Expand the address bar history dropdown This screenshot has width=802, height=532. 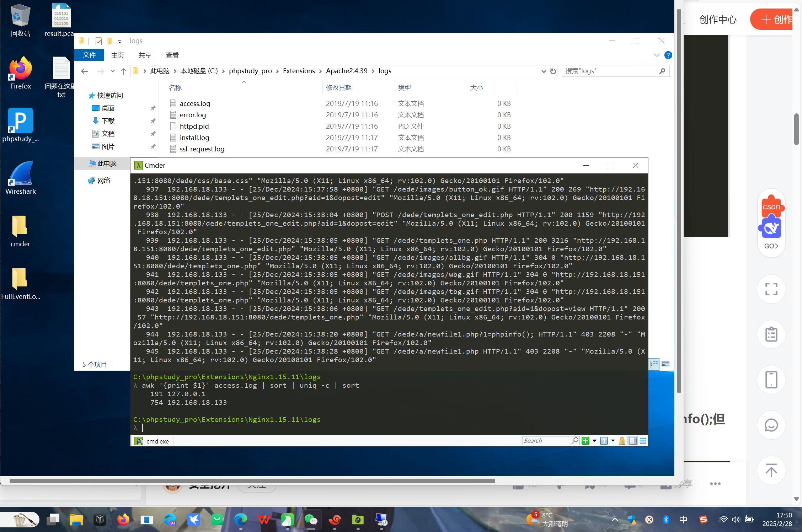(543, 71)
